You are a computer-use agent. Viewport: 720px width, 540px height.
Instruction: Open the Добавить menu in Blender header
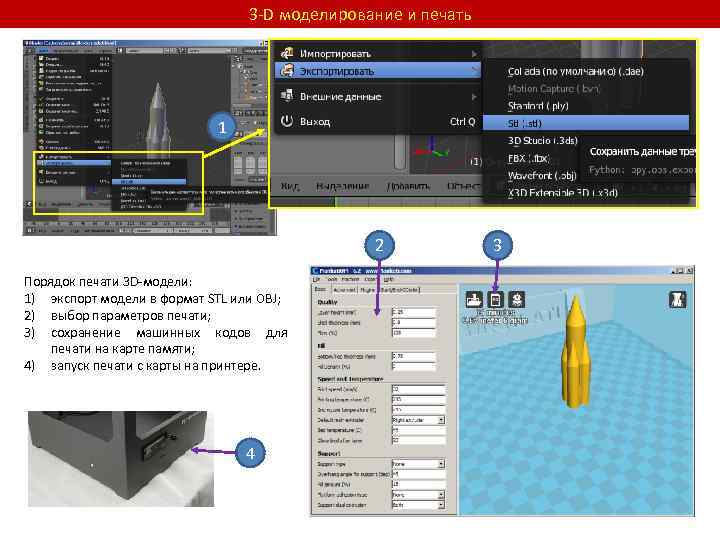(x=408, y=186)
